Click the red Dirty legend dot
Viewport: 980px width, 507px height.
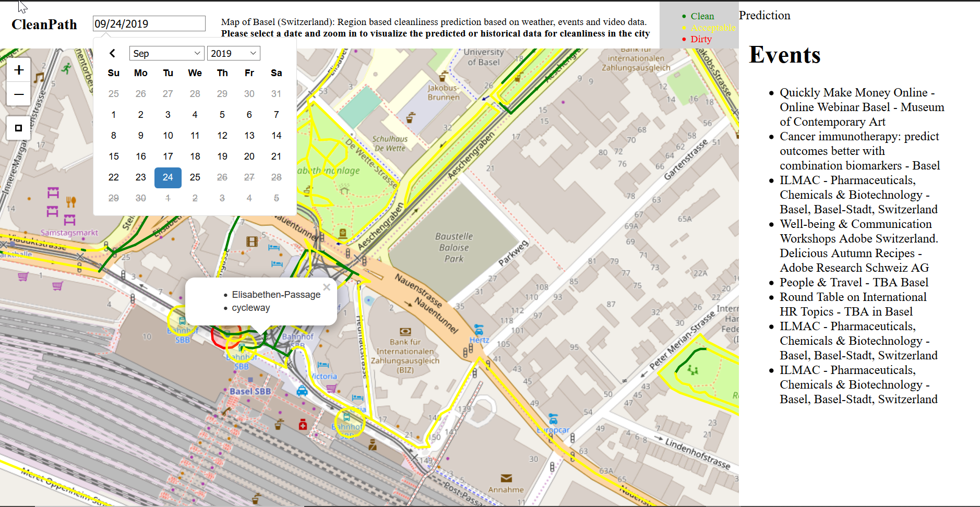coord(684,40)
